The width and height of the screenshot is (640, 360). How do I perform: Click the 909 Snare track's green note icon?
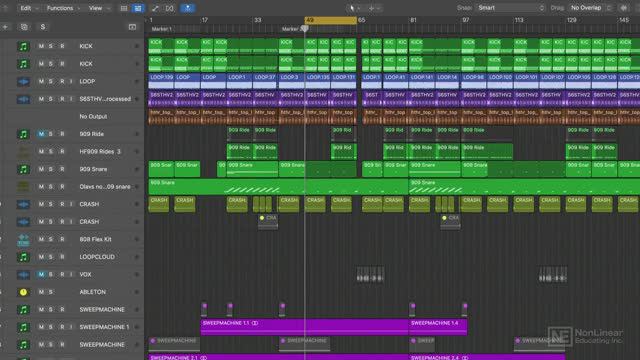pos(23,169)
